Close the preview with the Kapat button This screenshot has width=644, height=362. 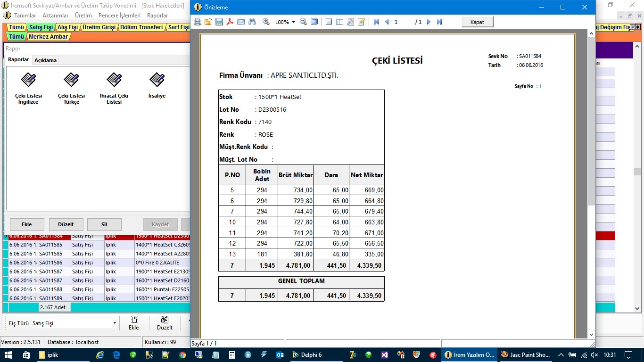[478, 22]
